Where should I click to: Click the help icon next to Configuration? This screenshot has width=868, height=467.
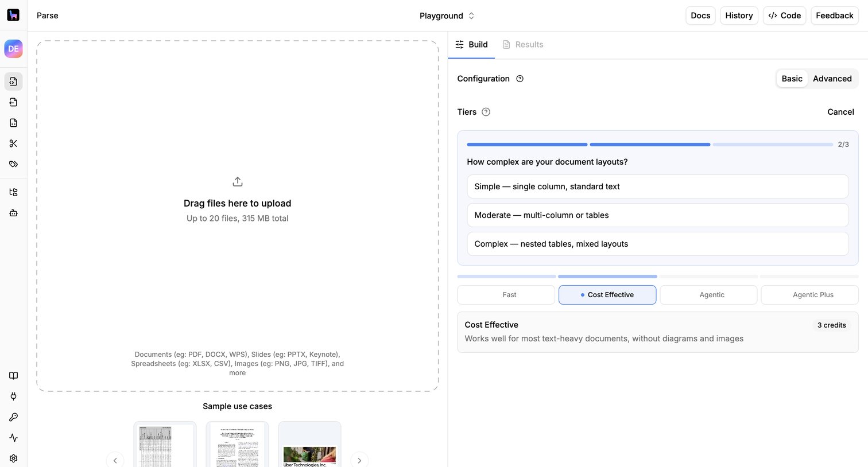(x=520, y=79)
